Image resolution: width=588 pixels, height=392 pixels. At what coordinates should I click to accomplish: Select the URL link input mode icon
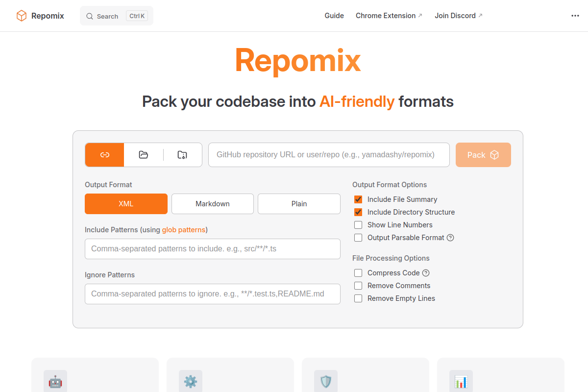click(x=104, y=155)
